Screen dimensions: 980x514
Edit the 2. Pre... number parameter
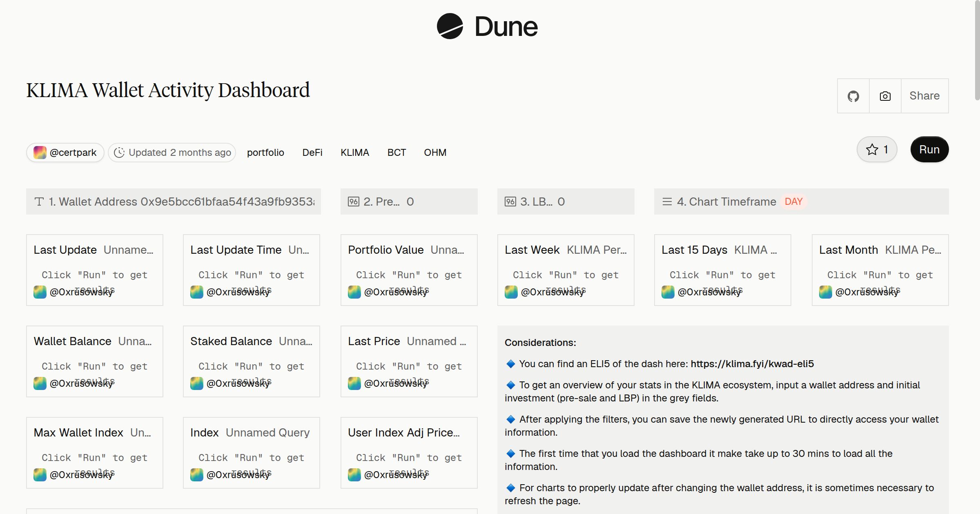(409, 202)
